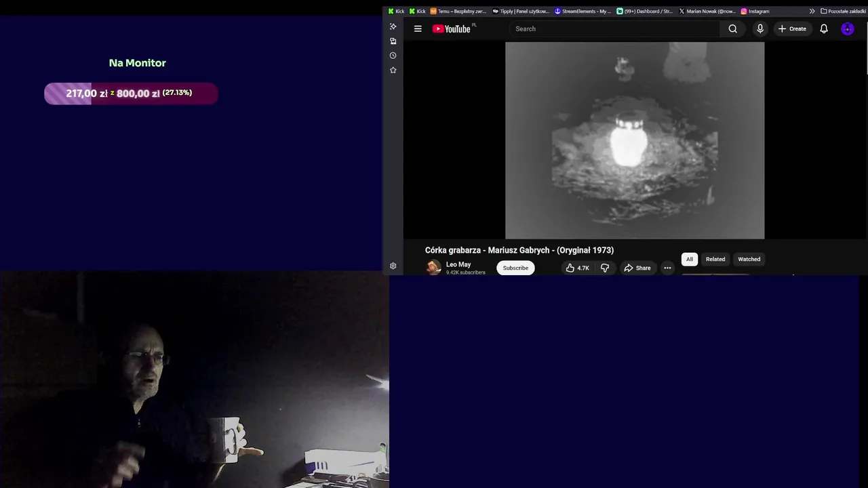Open the first Kick bookmark
Viewport: 868px width, 488px height.
396,11
